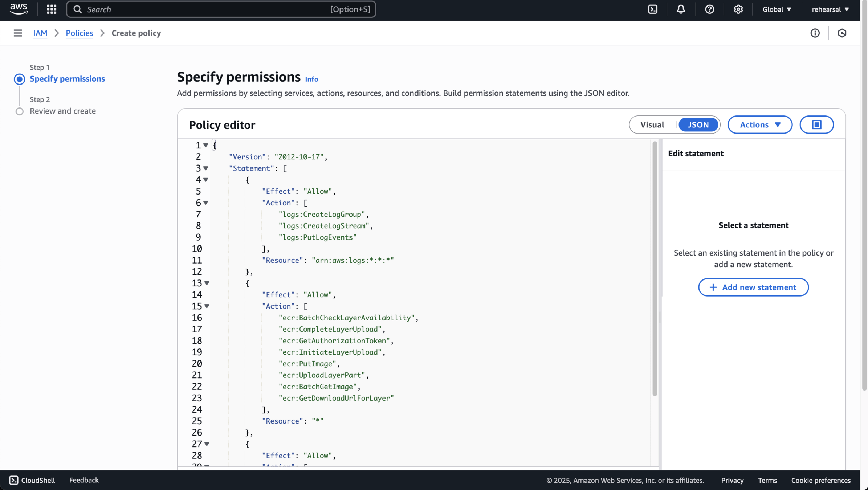Click Add new statement button
Viewport: 868px width, 490px height.
(753, 287)
